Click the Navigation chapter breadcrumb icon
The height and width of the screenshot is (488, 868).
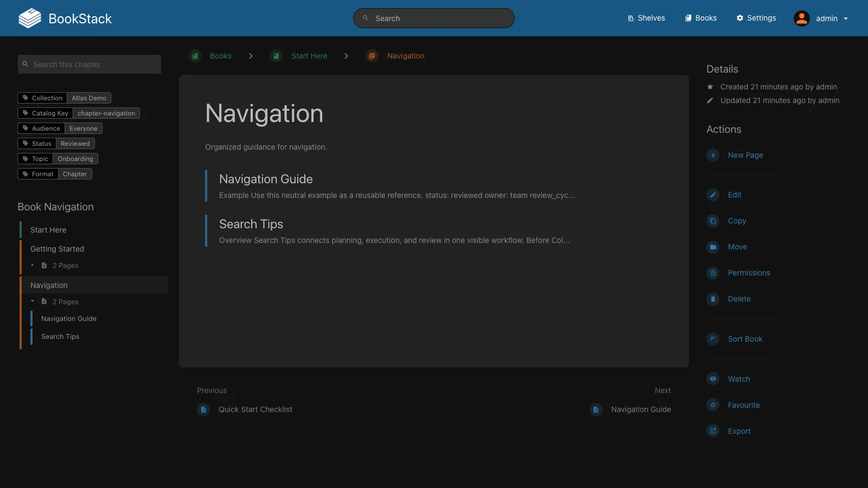pyautogui.click(x=372, y=56)
